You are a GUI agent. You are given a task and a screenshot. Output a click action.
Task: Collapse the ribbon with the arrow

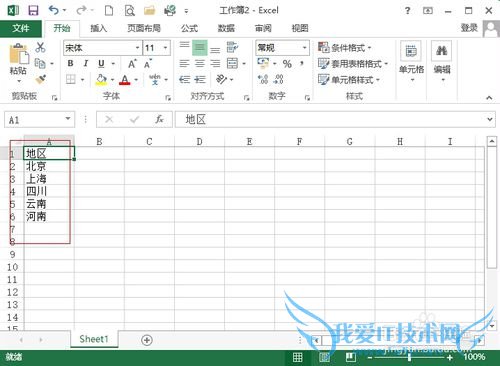[x=489, y=98]
